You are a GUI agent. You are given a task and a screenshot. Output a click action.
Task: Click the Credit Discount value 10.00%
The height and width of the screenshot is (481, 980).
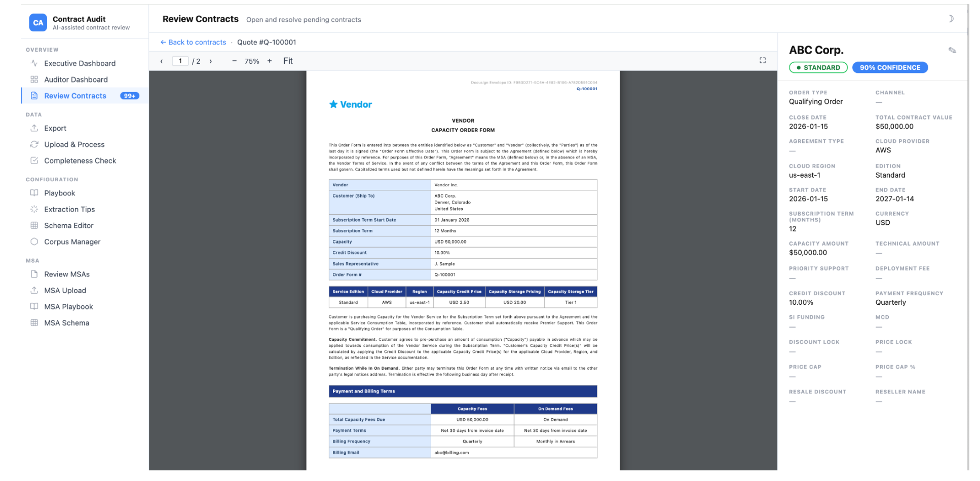pos(801,302)
